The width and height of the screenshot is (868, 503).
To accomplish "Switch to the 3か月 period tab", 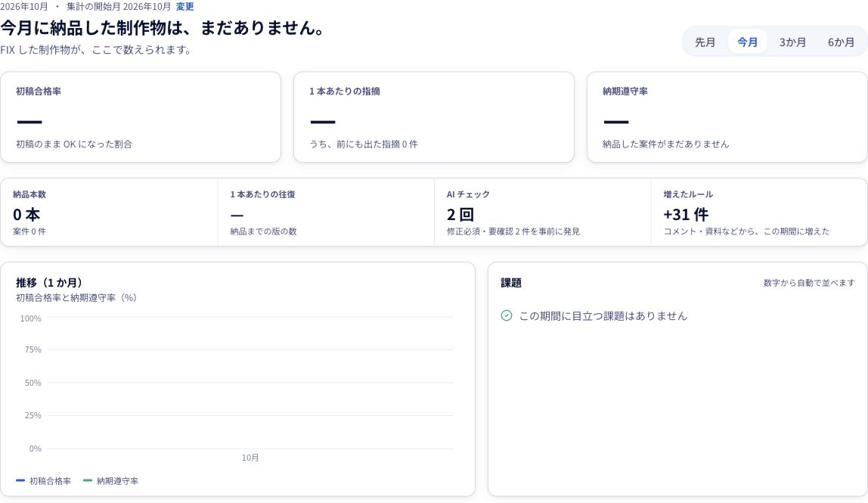I will click(792, 42).
